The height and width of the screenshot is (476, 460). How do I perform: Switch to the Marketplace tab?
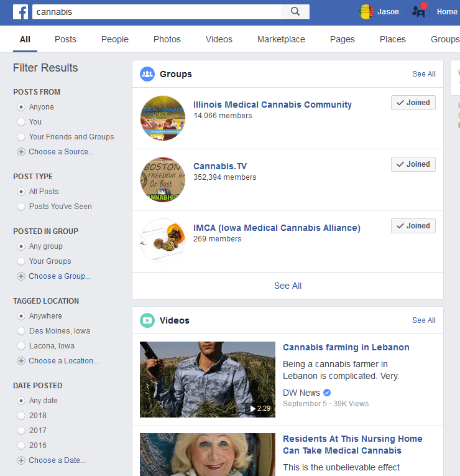click(x=281, y=39)
